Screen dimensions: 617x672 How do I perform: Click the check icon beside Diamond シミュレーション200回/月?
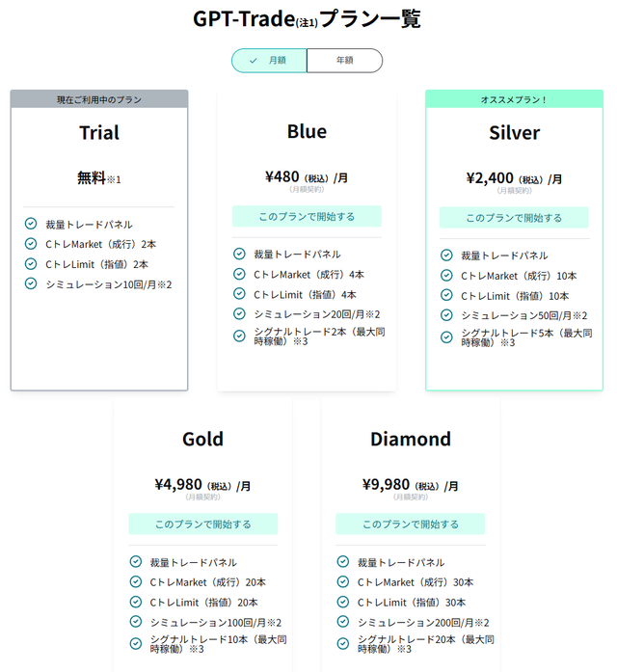[x=343, y=622]
